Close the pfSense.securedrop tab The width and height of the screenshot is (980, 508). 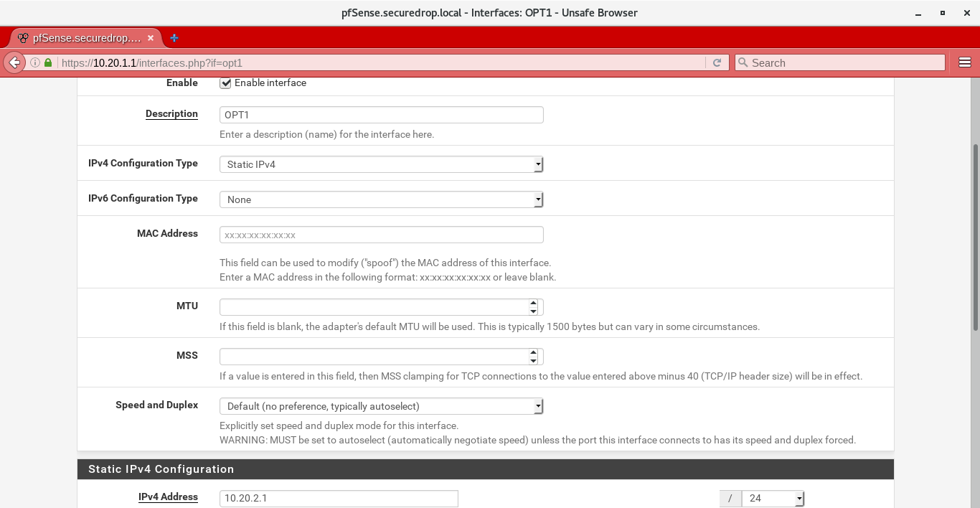(x=151, y=38)
